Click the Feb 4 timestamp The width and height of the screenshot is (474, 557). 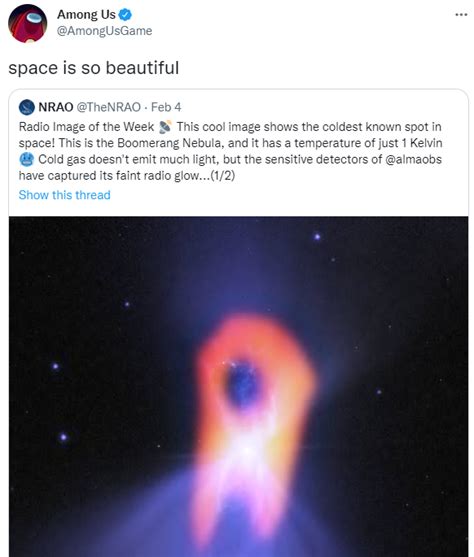pyautogui.click(x=166, y=107)
